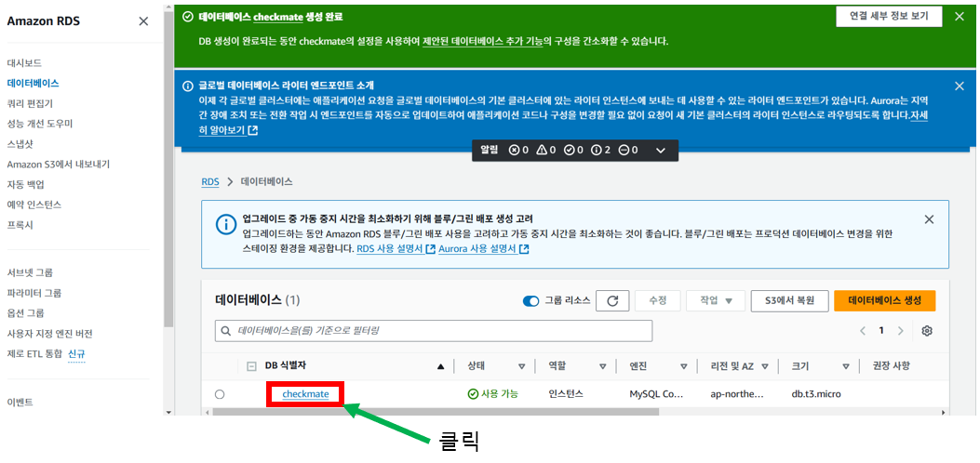Open 스냅샷 in the sidebar
This screenshot has height=463, width=980.
point(20,144)
